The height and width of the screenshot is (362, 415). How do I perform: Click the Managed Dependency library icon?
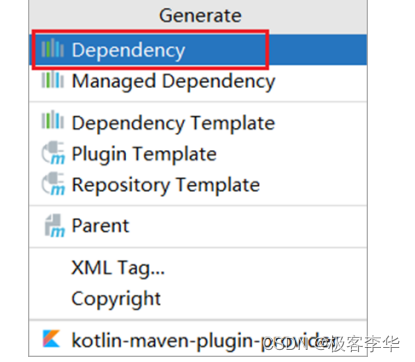[52, 80]
